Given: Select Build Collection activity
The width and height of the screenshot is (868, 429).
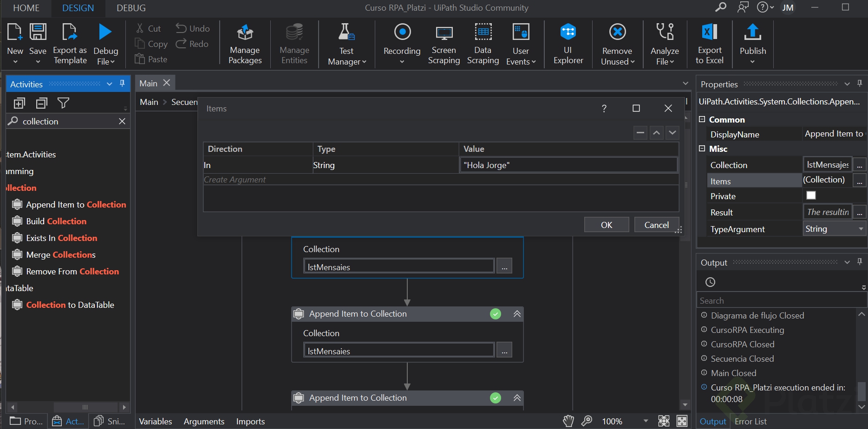Looking at the screenshot, I should (56, 221).
